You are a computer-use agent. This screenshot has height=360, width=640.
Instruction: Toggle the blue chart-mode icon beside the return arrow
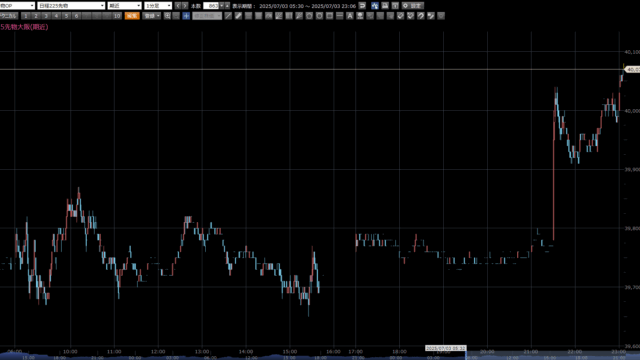[375, 6]
